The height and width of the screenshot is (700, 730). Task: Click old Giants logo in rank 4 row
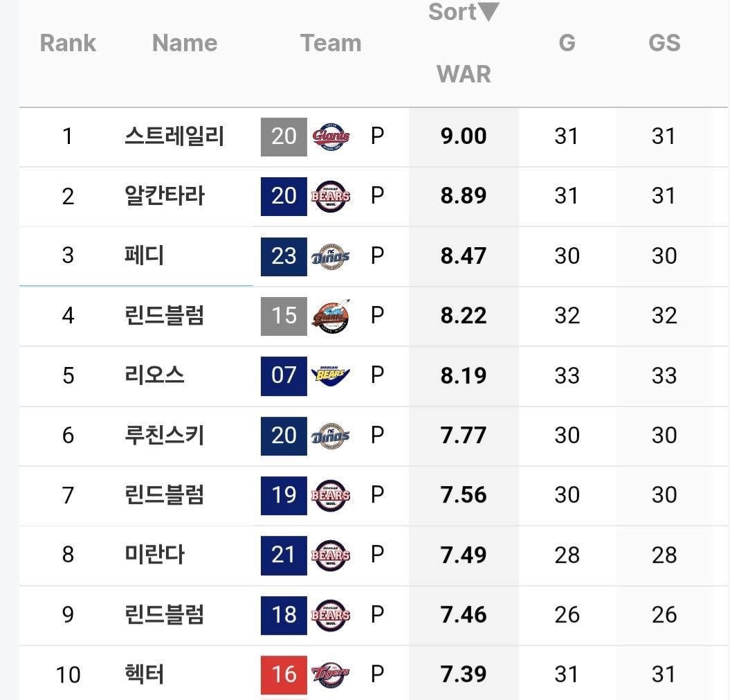(331, 316)
